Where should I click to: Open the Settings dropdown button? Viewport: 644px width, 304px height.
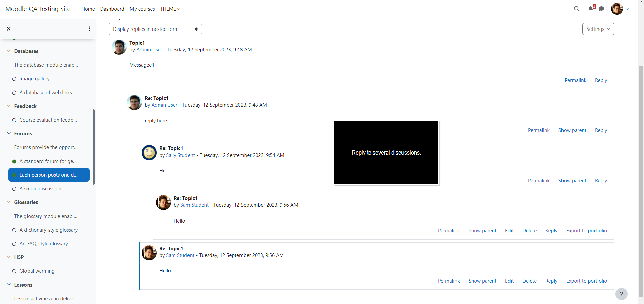pos(598,29)
